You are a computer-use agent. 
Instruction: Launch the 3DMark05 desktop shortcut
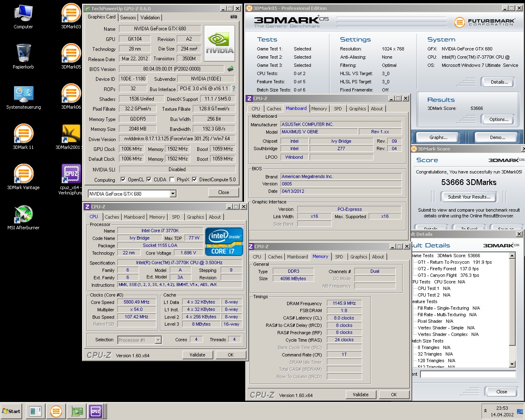(71, 57)
